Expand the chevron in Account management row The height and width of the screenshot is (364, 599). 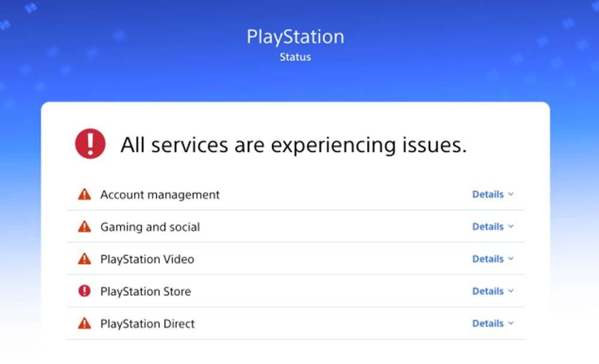tap(511, 195)
